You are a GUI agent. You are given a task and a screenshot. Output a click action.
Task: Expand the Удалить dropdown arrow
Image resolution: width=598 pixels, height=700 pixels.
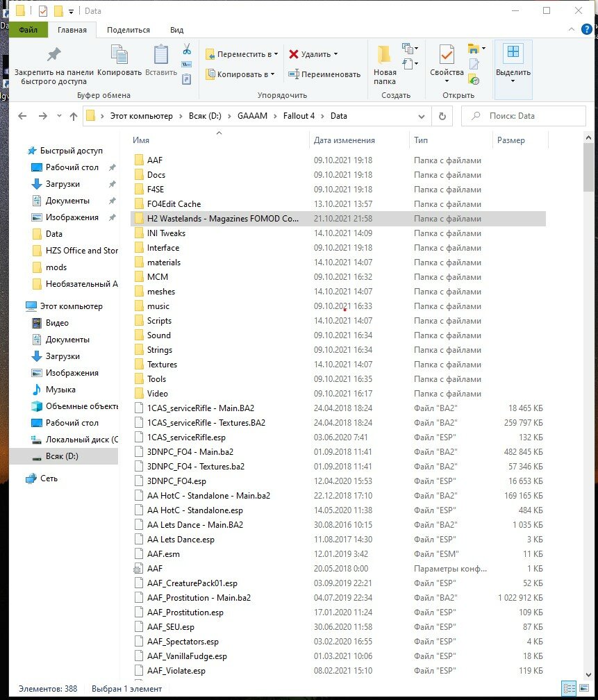point(335,54)
